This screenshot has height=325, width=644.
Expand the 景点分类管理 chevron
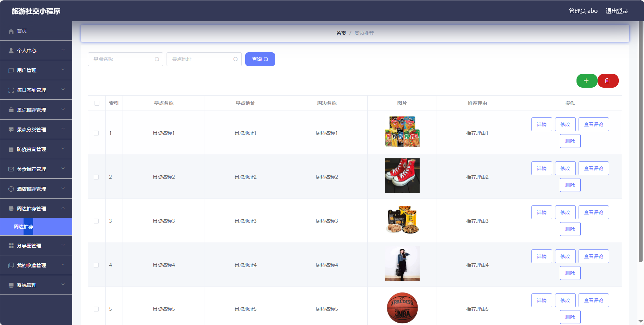click(63, 129)
